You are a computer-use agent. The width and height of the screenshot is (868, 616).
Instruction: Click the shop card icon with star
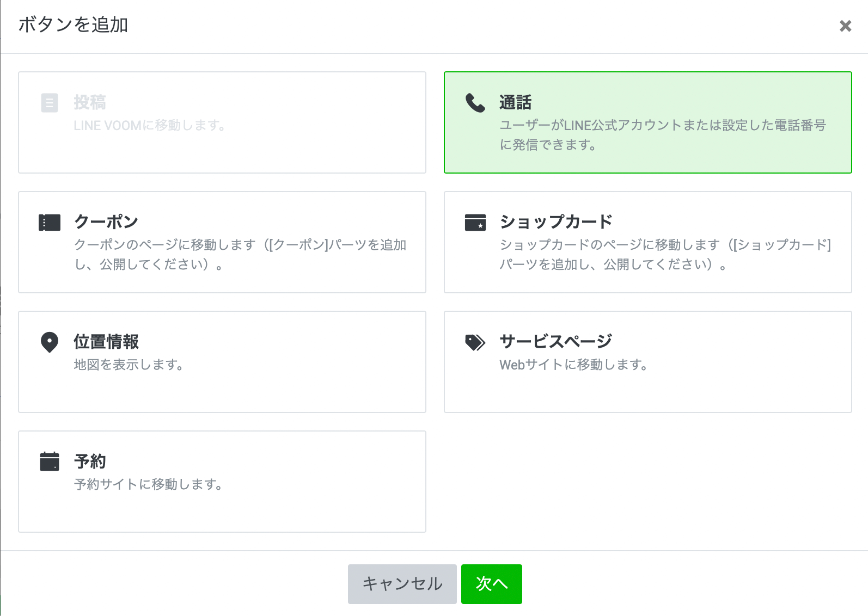click(x=475, y=223)
